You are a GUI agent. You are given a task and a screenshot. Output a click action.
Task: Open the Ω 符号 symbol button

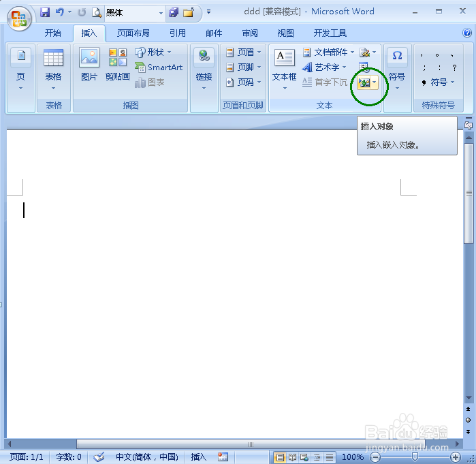[398, 69]
